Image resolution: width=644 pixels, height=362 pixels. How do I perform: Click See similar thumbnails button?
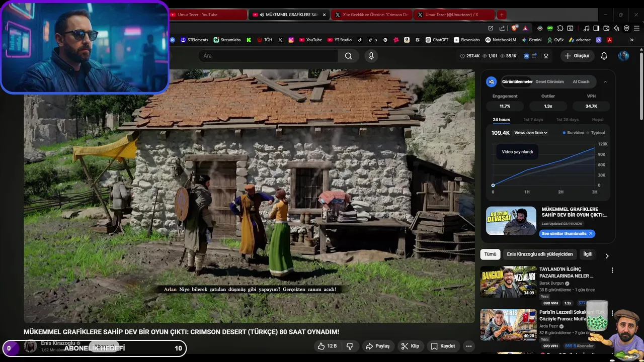[x=567, y=234]
